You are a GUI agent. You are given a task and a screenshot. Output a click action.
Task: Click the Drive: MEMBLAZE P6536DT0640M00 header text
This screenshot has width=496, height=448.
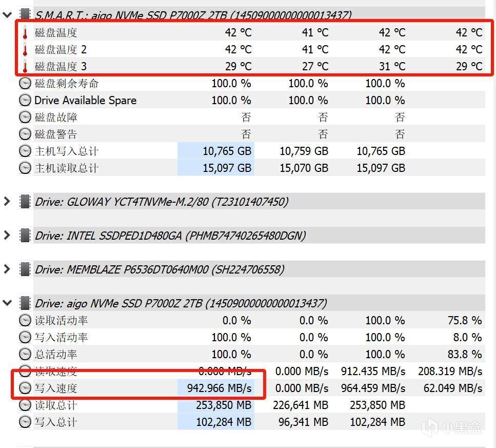160,269
